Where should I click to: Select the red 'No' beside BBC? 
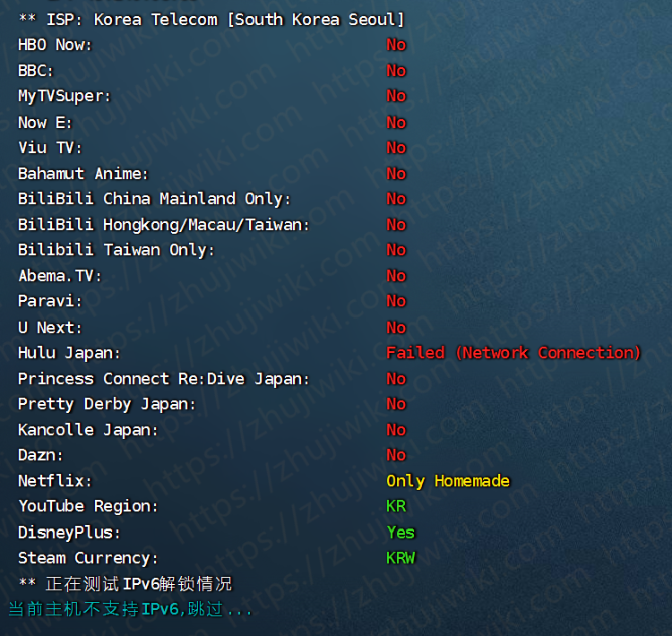click(396, 71)
